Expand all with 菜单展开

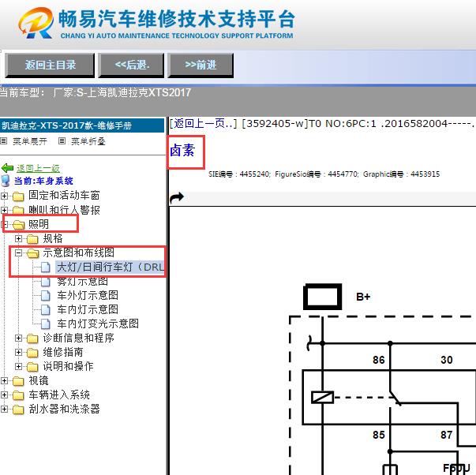coord(30,141)
